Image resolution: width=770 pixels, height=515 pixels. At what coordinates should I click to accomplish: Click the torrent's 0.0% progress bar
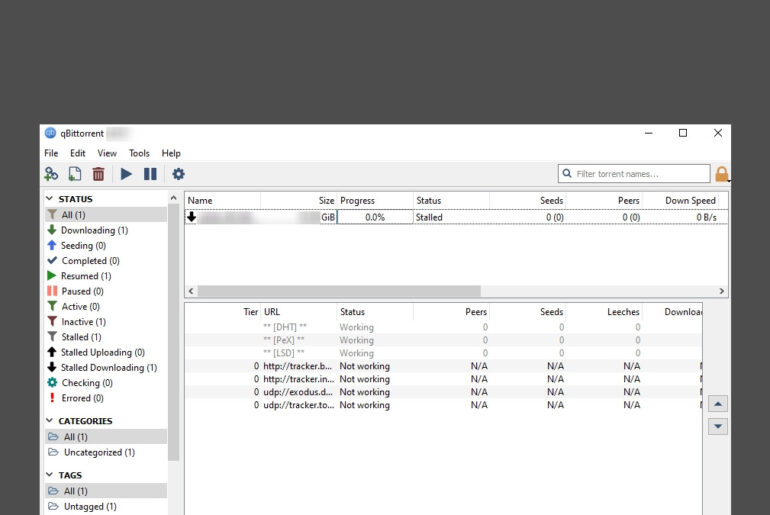click(x=375, y=217)
